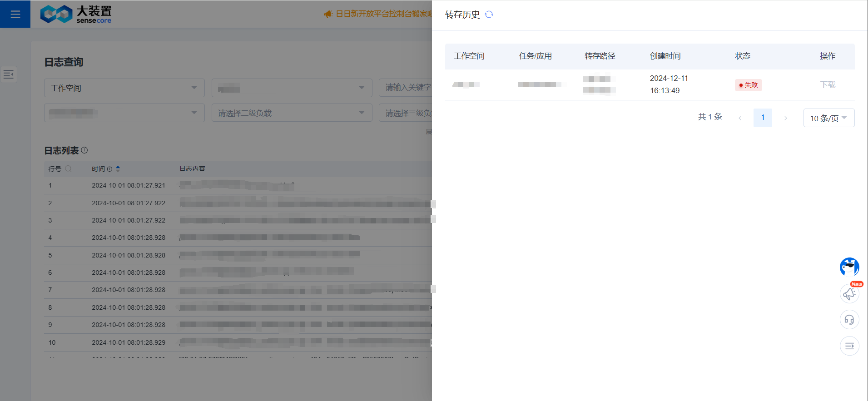Screen dimensions: 868x401
Task: Open the blurred dropdown below 工作空间
Action: click(x=124, y=113)
